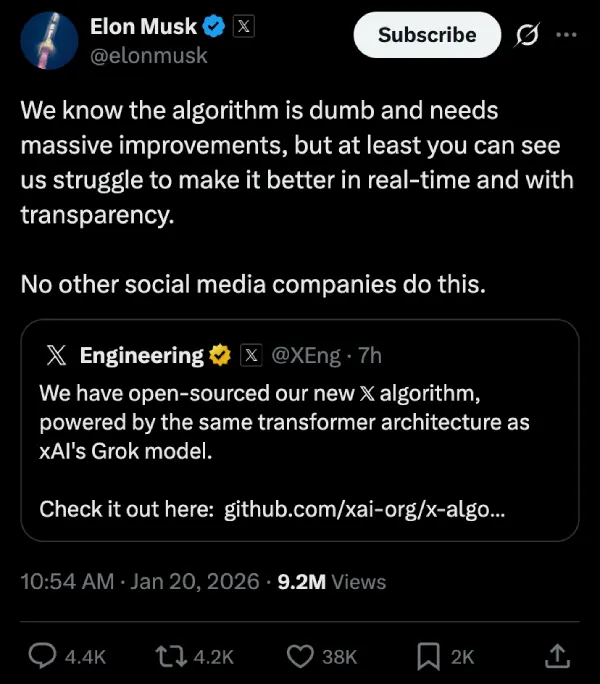Image resolution: width=600 pixels, height=684 pixels.
Task: Open the @elonmusk handle link
Action: (149, 56)
